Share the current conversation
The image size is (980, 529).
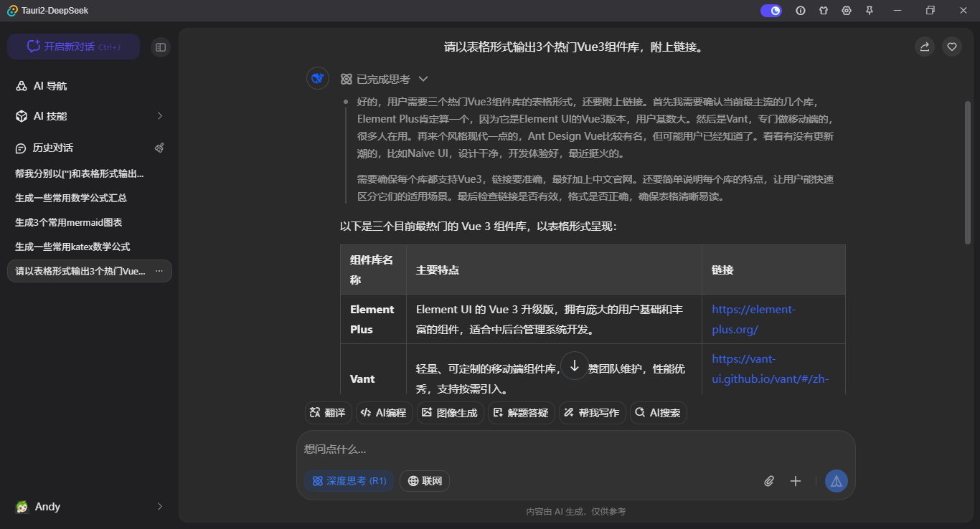pyautogui.click(x=924, y=47)
